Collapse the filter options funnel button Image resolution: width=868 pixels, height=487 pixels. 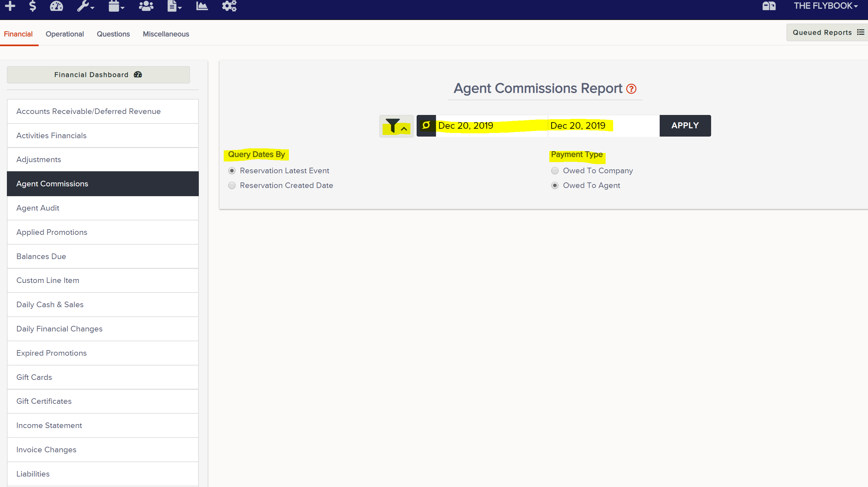(396, 126)
